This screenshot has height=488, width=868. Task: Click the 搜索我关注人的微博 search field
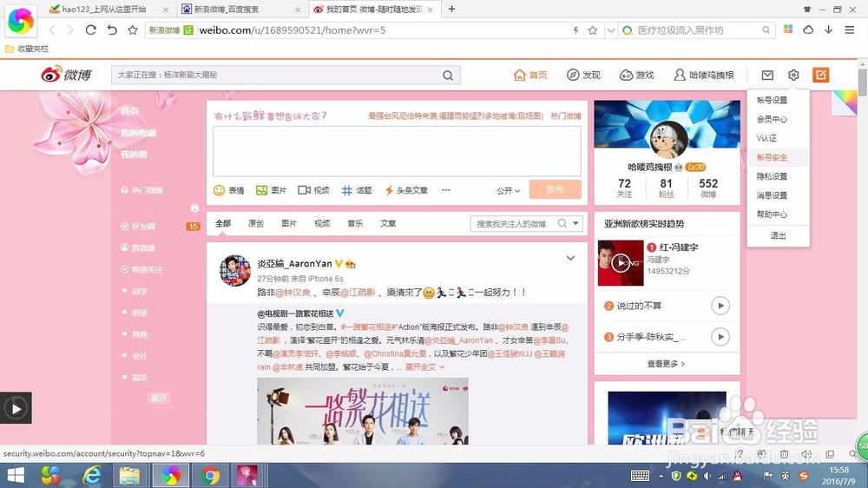click(513, 224)
